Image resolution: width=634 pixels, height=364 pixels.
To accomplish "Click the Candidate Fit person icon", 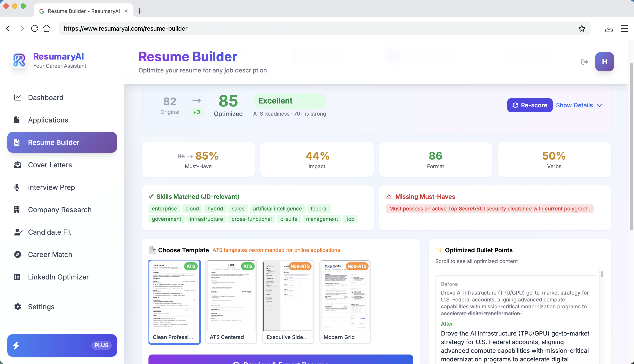I will (18, 232).
